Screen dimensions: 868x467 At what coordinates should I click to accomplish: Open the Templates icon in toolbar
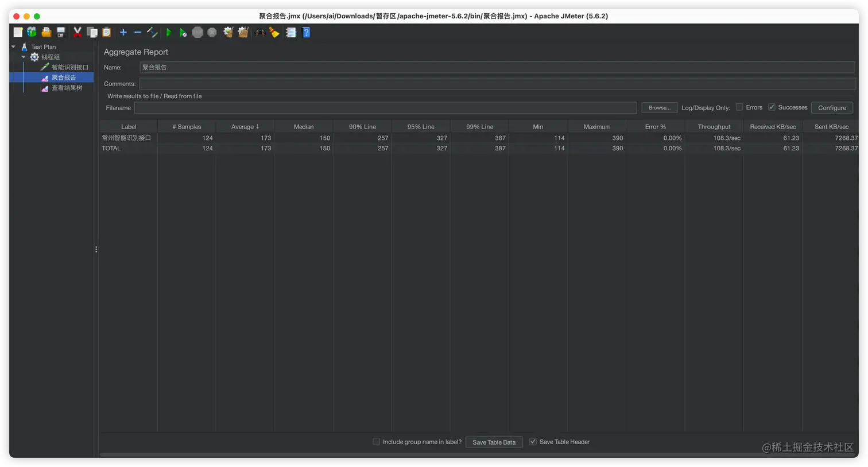[32, 33]
